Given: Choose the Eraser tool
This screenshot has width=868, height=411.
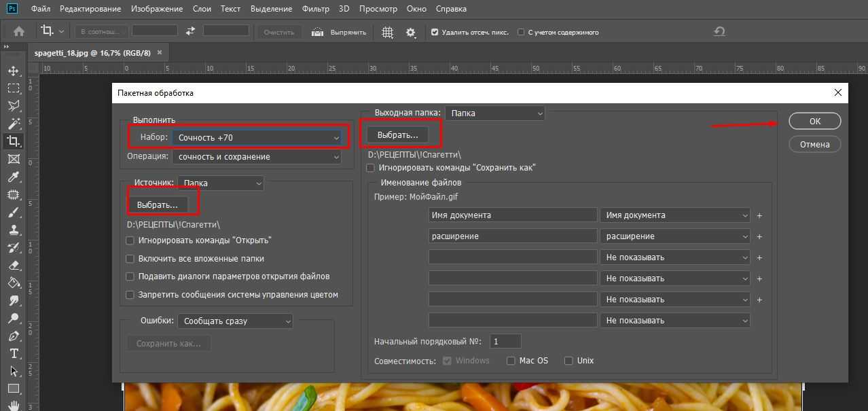Looking at the screenshot, I should click(x=14, y=266).
